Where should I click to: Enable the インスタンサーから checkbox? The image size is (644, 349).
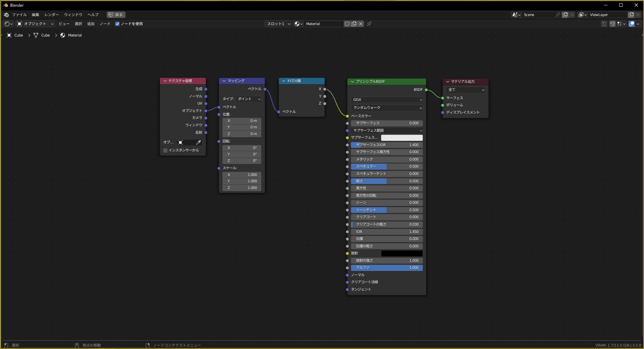point(165,151)
